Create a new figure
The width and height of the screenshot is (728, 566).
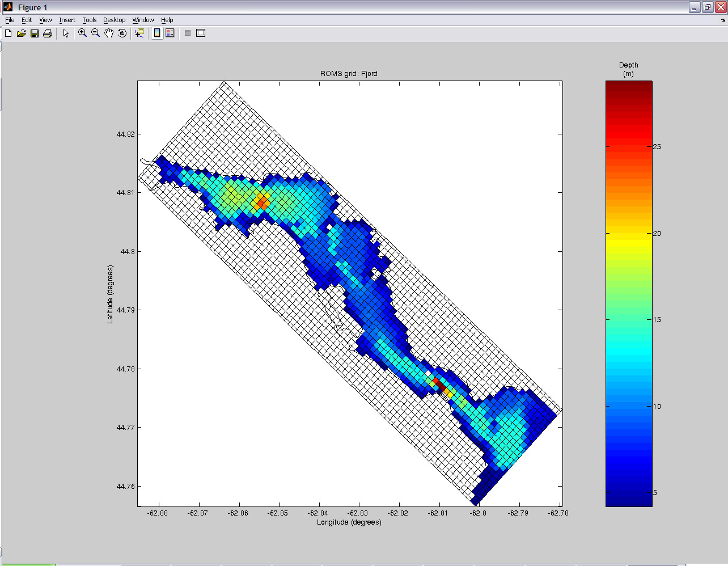click(9, 33)
